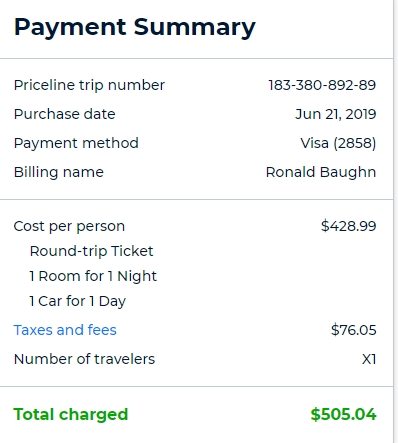Select the $428.99 cost amount
Screen dimensions: 398x443
point(349,226)
